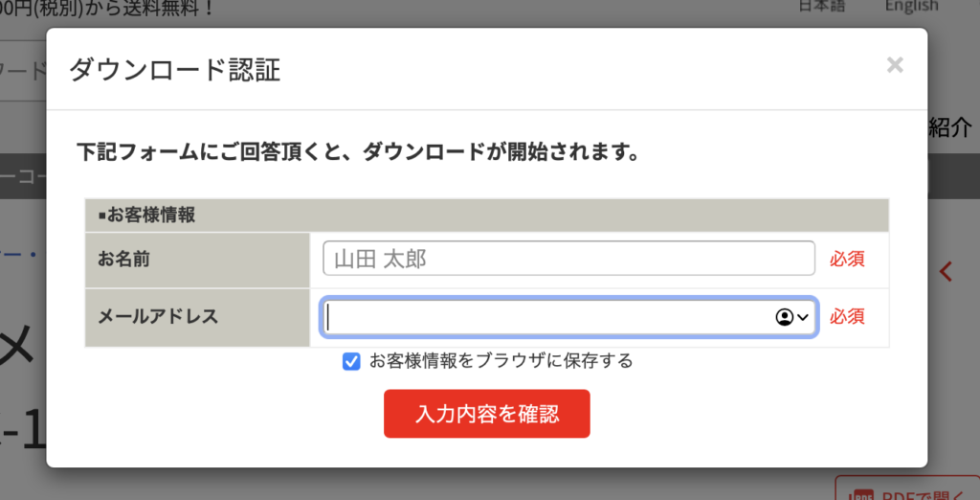
Task: Click the keyword search box behind dialog
Action: [x=23, y=71]
